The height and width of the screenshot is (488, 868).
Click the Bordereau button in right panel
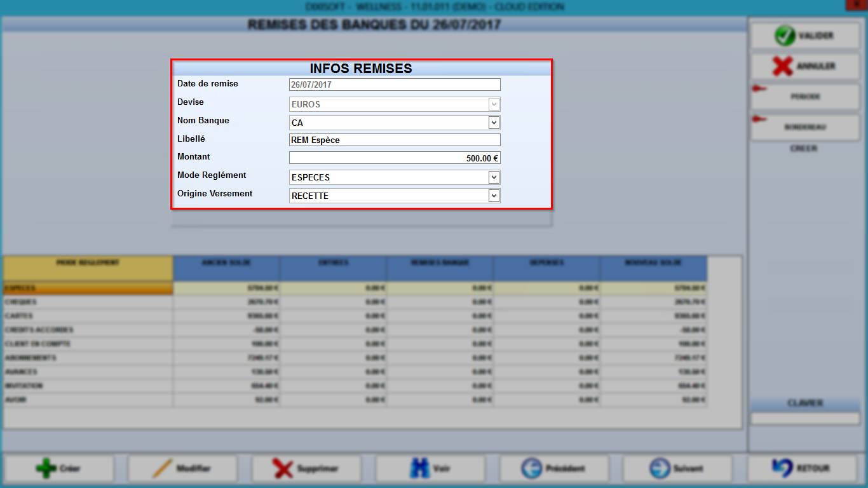coord(804,127)
